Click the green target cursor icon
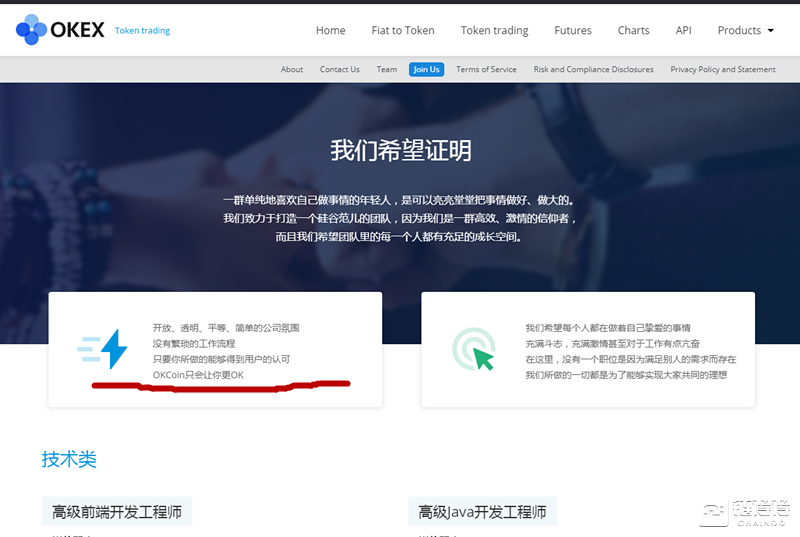This screenshot has width=800, height=537. coord(473,349)
